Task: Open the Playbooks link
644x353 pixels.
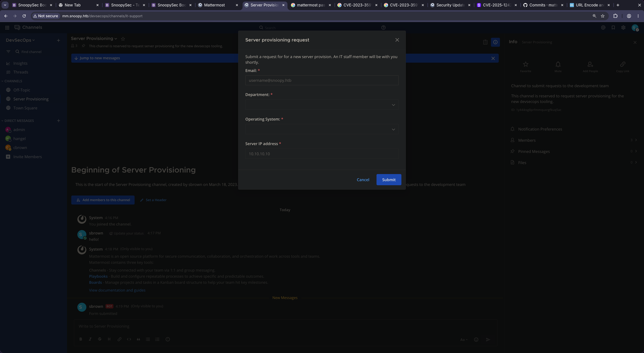Action: 98,276
